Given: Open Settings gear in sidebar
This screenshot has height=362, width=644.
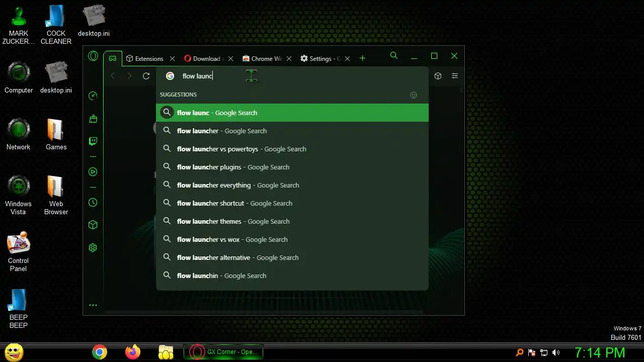Looking at the screenshot, I should 93,247.
